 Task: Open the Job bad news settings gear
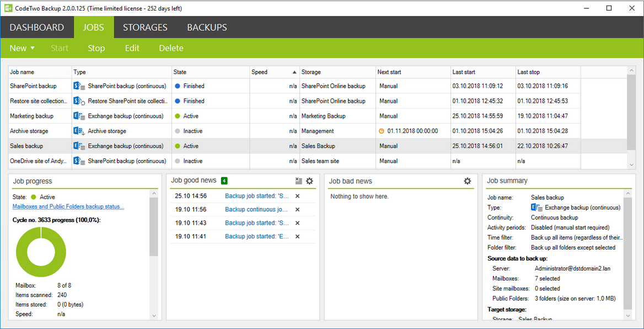click(468, 181)
